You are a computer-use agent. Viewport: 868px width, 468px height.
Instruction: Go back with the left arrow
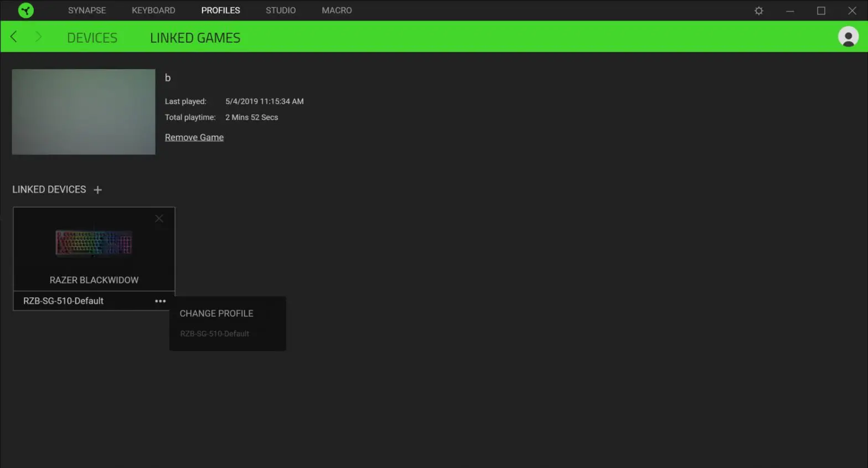pyautogui.click(x=14, y=37)
